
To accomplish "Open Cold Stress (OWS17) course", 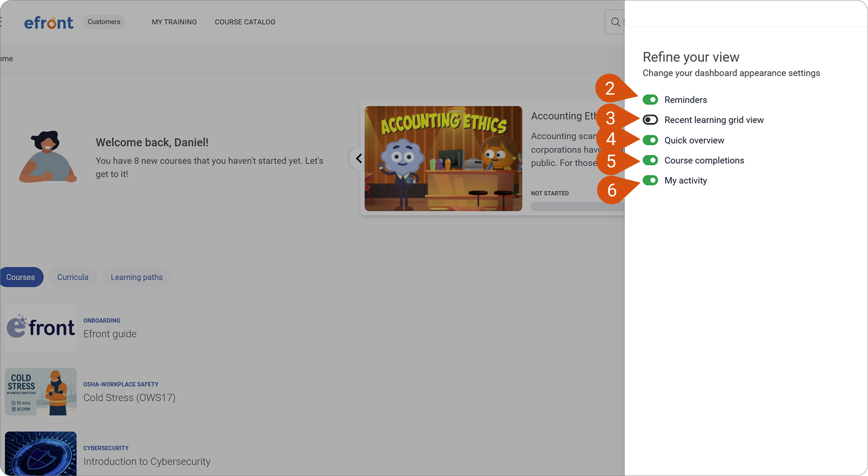I will (x=129, y=398).
